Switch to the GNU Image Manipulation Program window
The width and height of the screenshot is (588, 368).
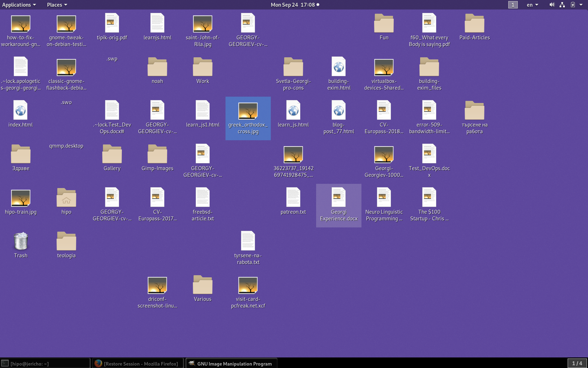coord(231,363)
